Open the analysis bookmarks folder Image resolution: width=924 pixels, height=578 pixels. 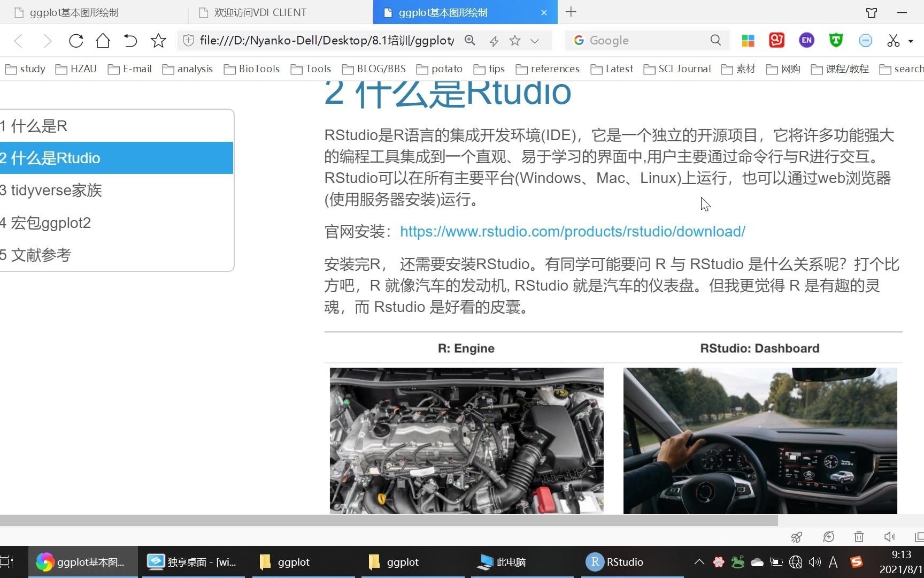[x=187, y=69]
